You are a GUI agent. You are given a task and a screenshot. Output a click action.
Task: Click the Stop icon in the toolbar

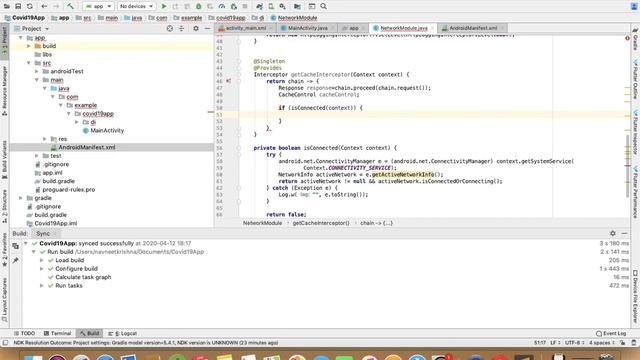click(245, 6)
